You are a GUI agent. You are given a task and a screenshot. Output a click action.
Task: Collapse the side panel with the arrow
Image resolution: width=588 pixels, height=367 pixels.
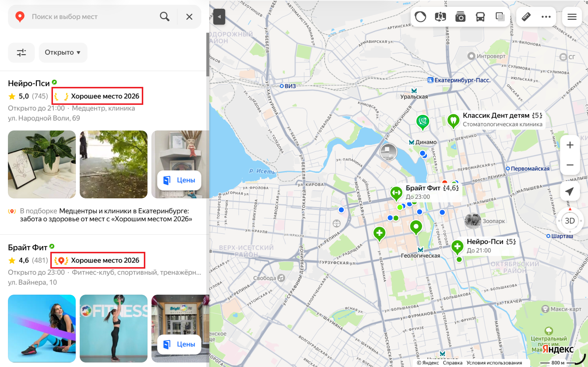pos(219,17)
